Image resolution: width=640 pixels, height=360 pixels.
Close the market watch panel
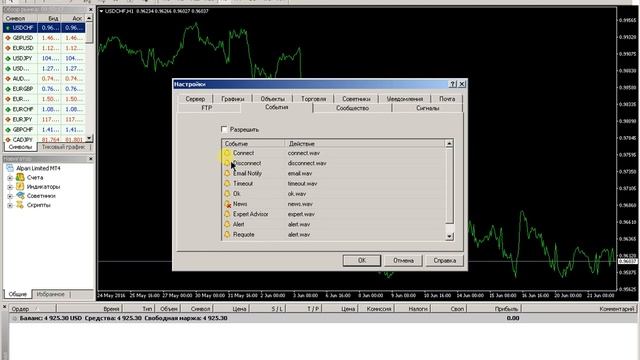pos(91,9)
